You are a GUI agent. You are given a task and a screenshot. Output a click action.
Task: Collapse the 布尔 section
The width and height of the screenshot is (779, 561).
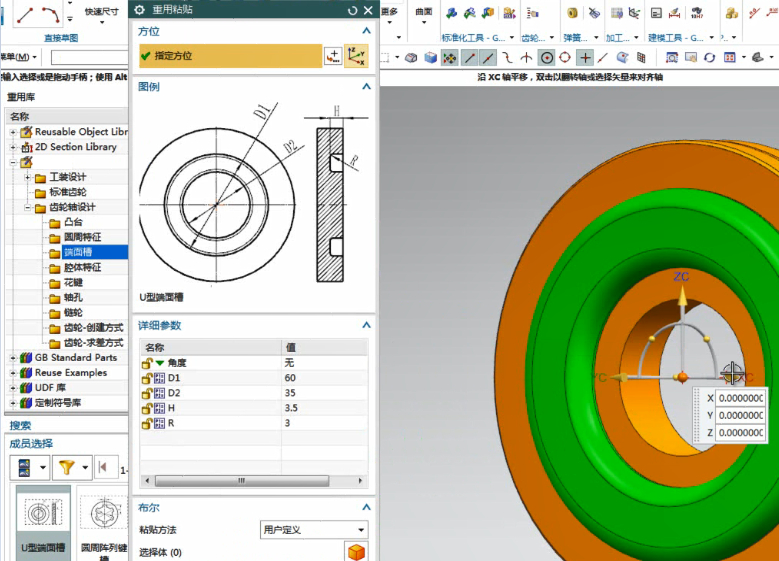click(367, 507)
